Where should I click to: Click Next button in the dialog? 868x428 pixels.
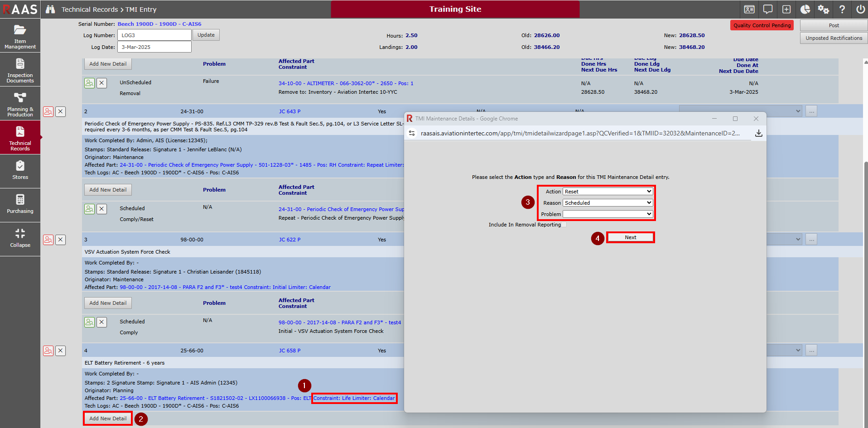(x=630, y=237)
